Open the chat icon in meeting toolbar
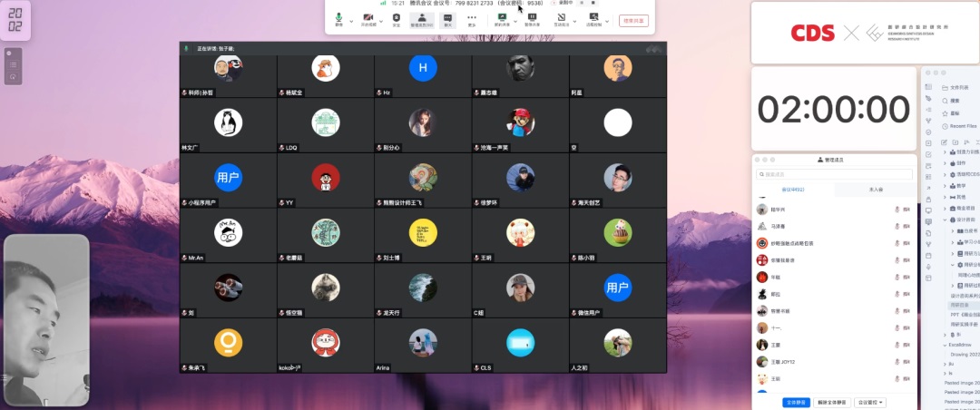This screenshot has height=410, width=980. click(448, 18)
